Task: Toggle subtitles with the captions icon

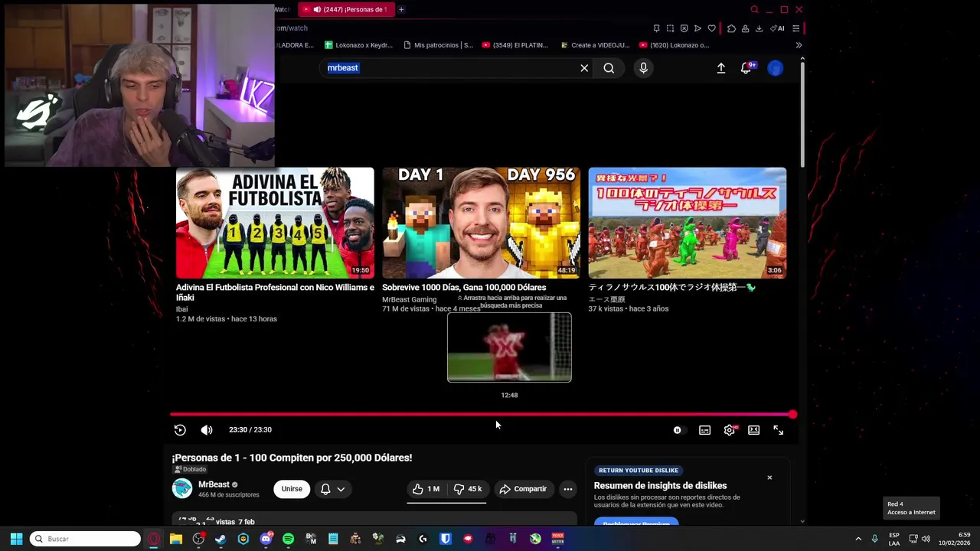Action: (x=704, y=430)
